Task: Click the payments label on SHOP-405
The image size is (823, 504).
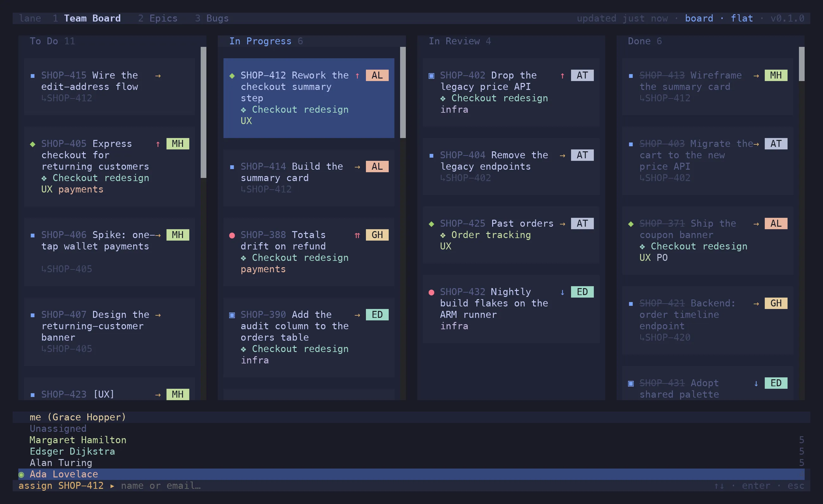Action: click(x=81, y=189)
